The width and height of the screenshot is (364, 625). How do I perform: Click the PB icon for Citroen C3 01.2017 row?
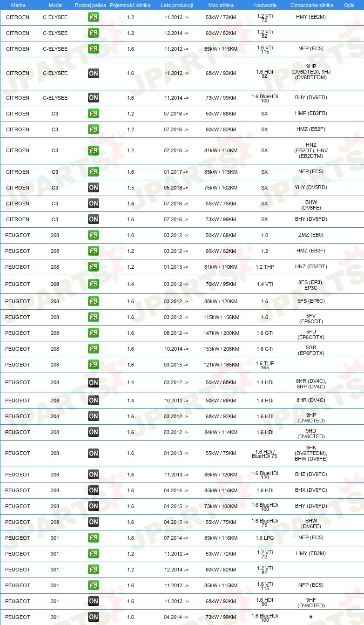94,172
